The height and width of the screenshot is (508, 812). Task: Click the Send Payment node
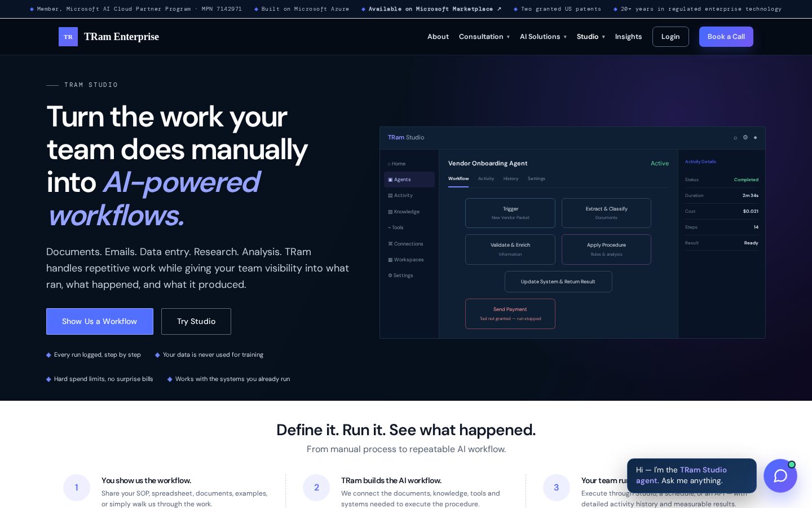point(510,314)
